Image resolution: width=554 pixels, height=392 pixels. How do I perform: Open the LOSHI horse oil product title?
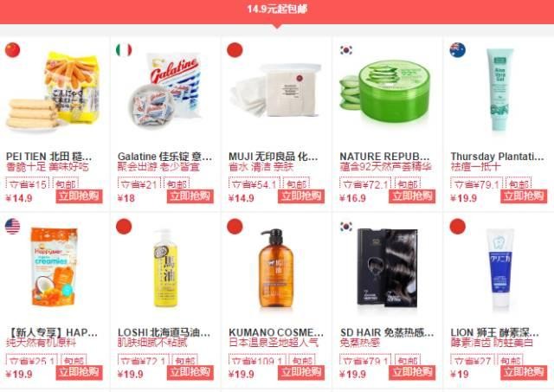pyautogui.click(x=164, y=332)
